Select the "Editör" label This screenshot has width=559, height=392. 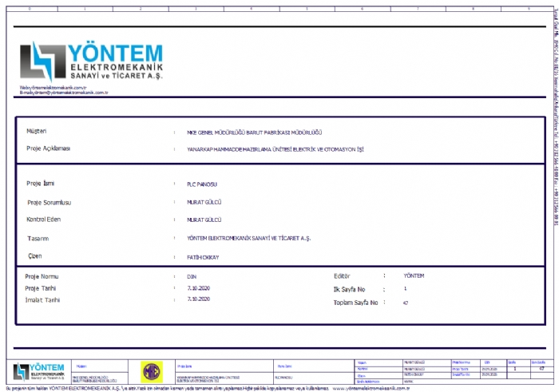pos(342,276)
